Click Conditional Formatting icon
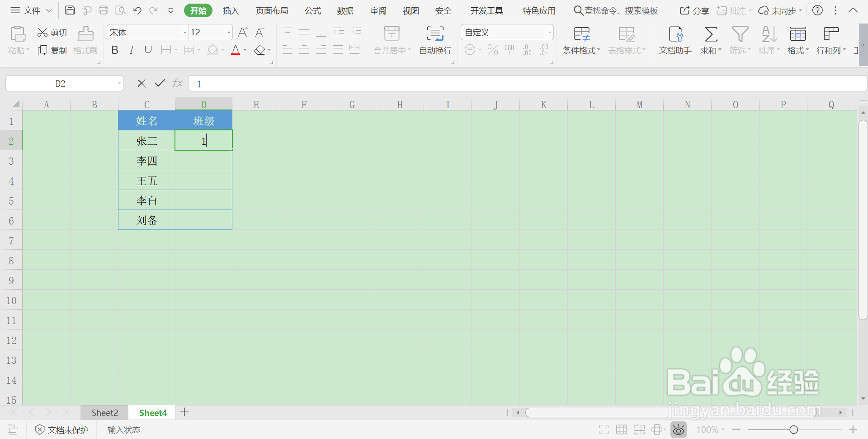868x439 pixels. tap(581, 34)
